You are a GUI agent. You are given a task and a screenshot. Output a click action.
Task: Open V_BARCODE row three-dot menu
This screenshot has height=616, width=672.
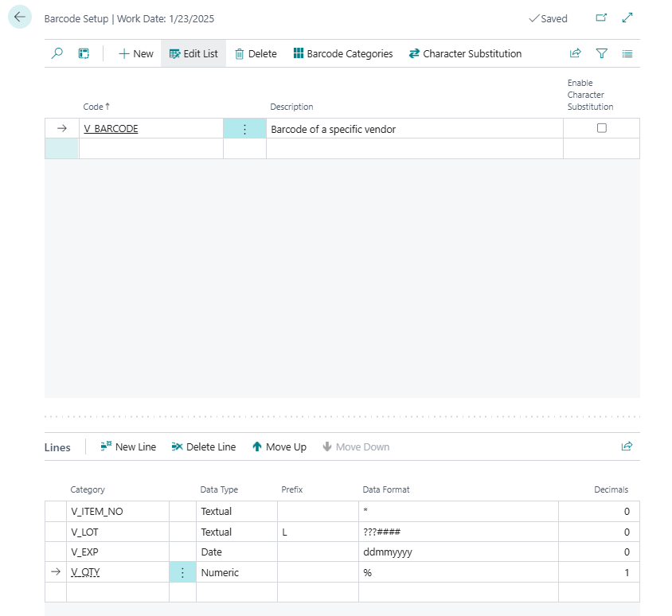[244, 129]
